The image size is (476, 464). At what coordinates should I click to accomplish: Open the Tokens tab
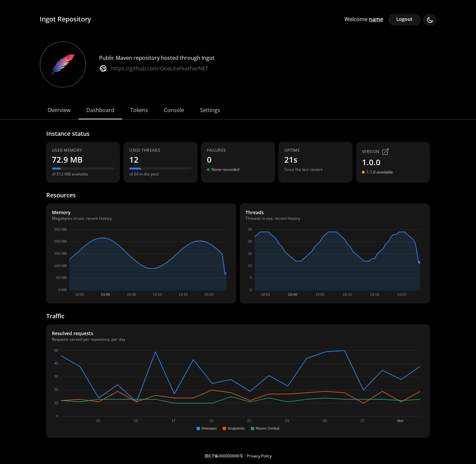point(139,110)
